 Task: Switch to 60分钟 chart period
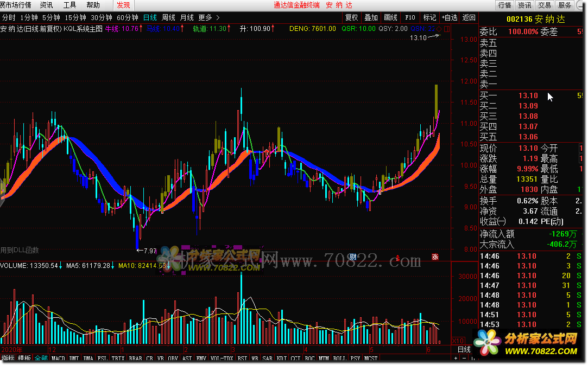pyautogui.click(x=128, y=17)
